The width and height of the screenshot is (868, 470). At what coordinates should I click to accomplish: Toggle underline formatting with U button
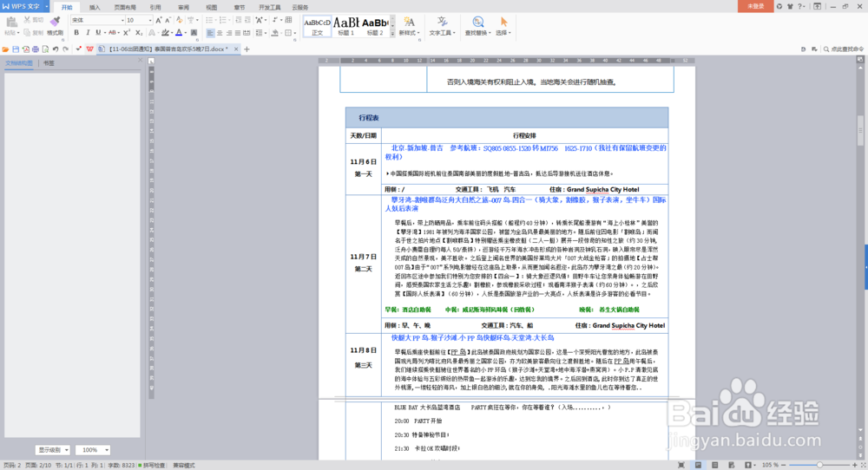pyautogui.click(x=98, y=33)
